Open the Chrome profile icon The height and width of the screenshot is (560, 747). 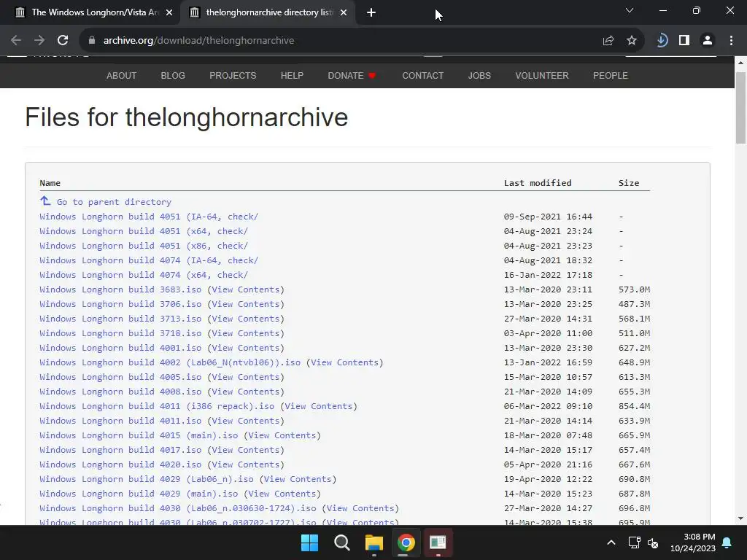click(x=708, y=41)
